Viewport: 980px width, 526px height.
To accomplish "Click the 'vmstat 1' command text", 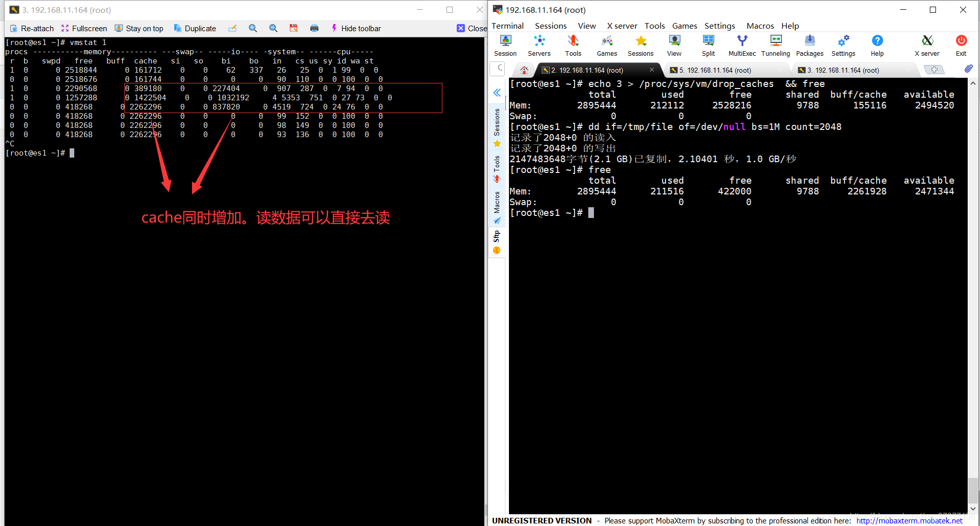I will point(88,42).
